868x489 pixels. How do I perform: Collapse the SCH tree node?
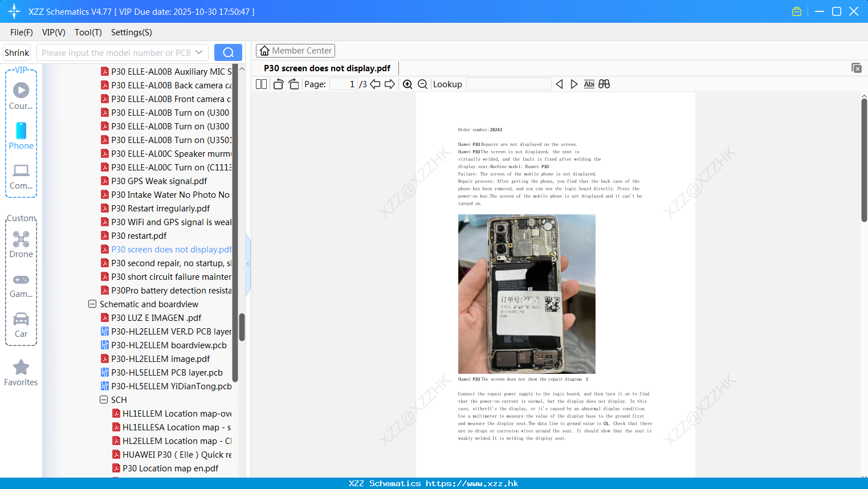[103, 400]
